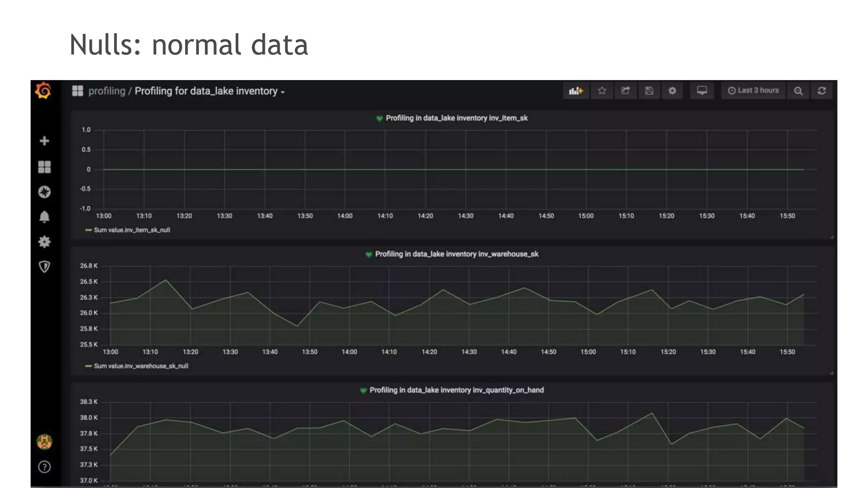This screenshot has width=868, height=488.
Task: Click the inv_item_sk panel resize handle corner
Action: (831, 237)
